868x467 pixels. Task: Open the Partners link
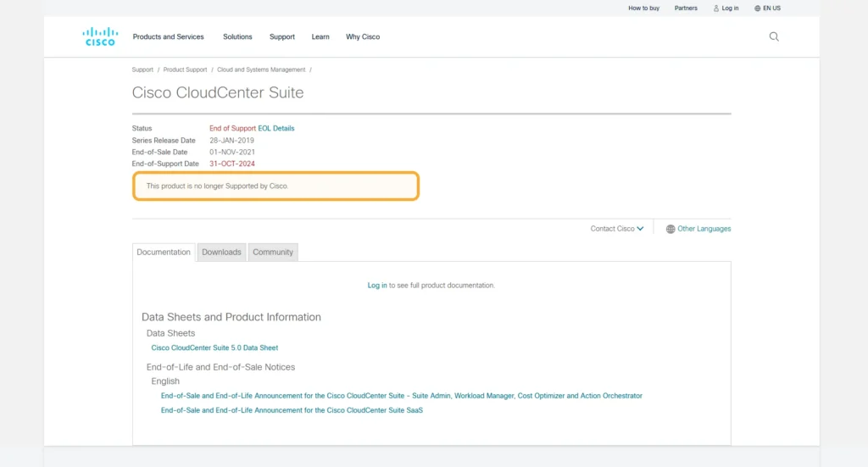(686, 8)
